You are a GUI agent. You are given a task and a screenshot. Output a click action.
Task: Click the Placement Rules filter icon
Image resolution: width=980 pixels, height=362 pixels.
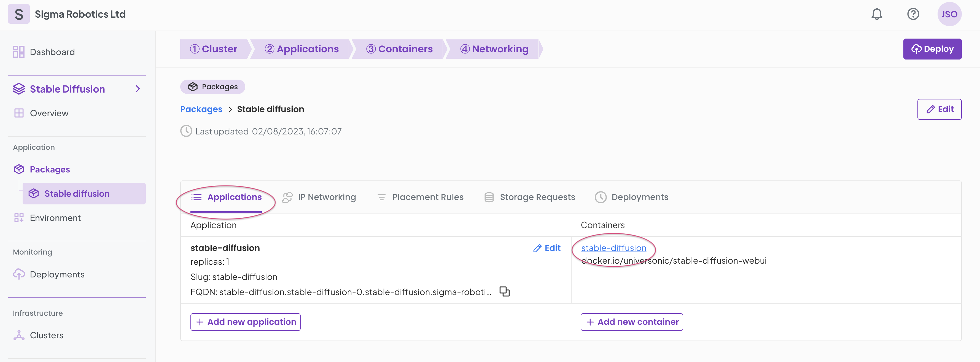click(x=382, y=197)
